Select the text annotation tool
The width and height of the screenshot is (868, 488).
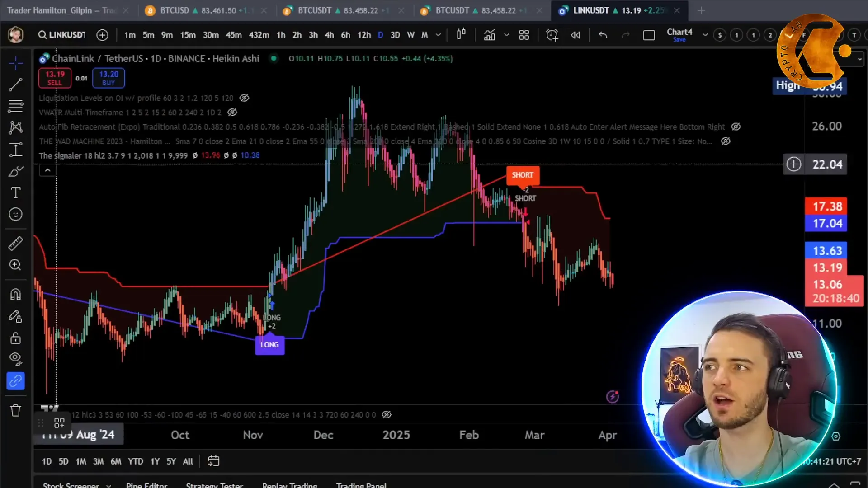point(15,193)
